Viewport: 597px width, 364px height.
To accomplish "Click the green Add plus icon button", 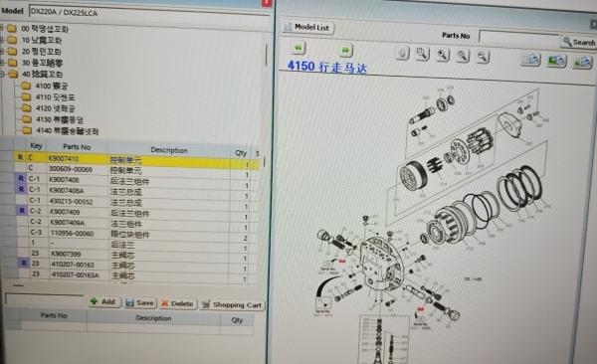I will [x=103, y=302].
